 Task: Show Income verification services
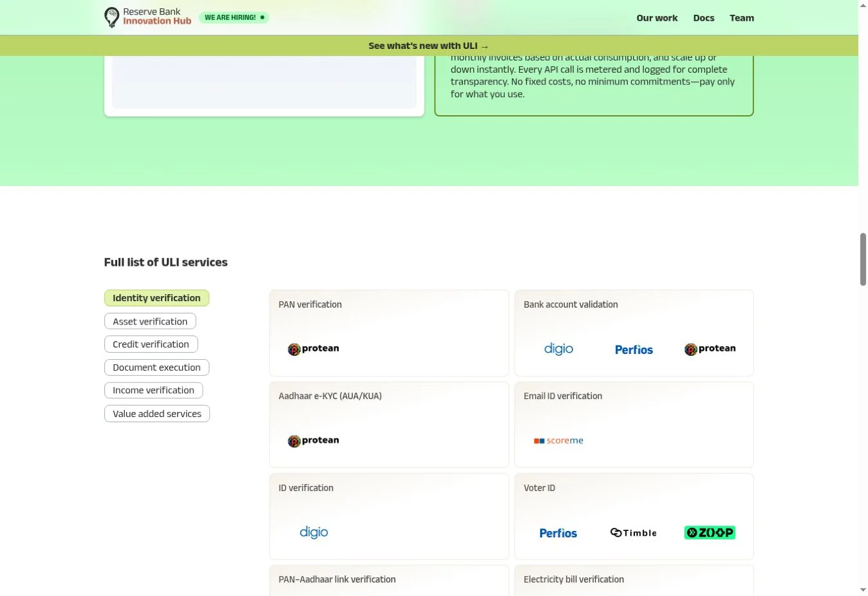[x=153, y=391]
